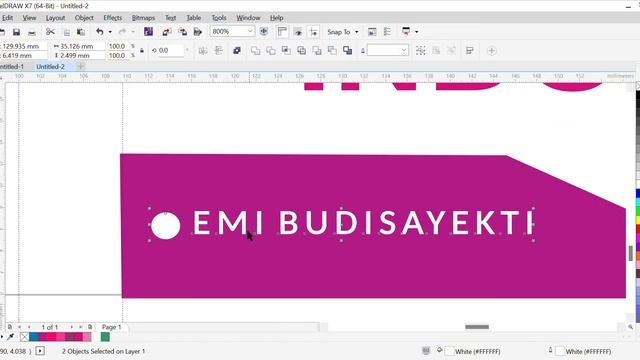
Task: Click the EMI BUDISAYEKTI text object
Action: [x=363, y=223]
